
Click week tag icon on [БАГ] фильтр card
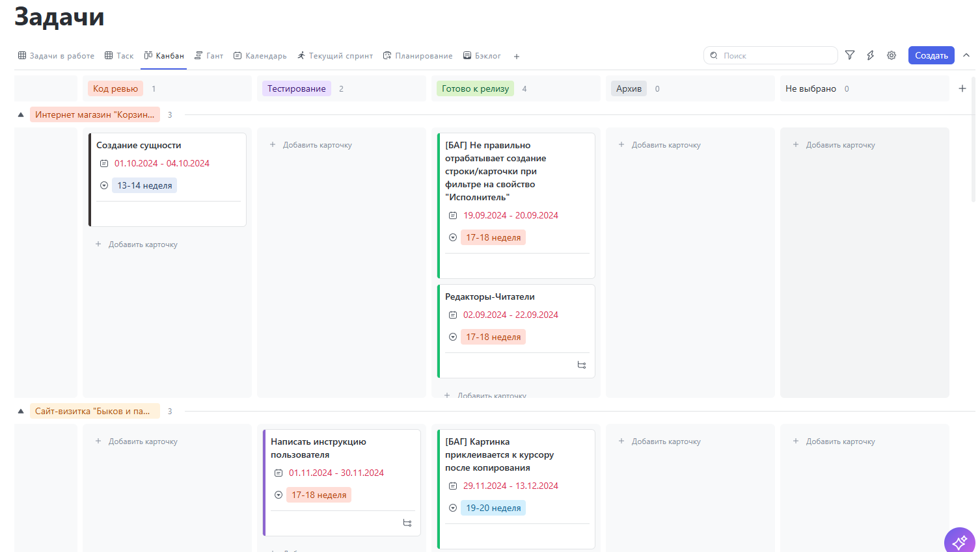tap(452, 237)
